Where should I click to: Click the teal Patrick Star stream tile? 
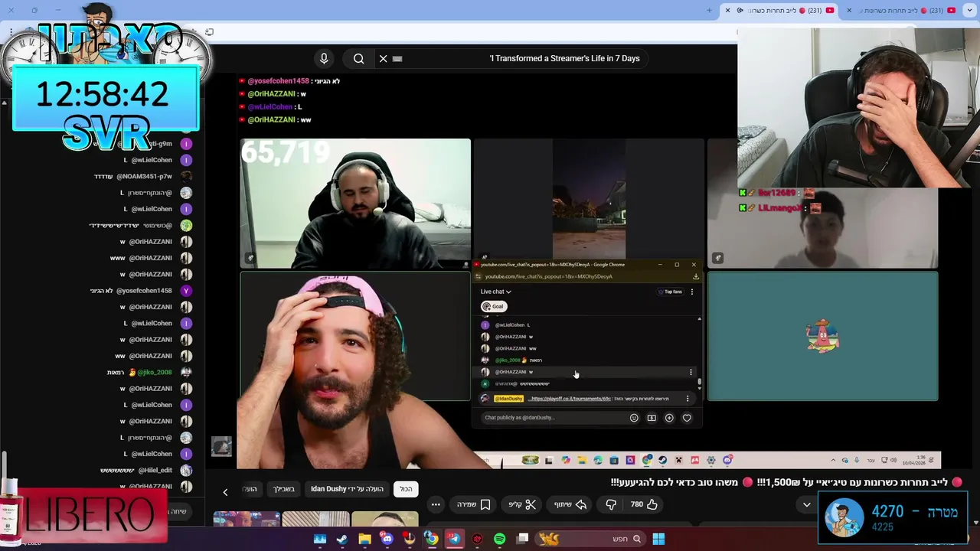point(822,336)
